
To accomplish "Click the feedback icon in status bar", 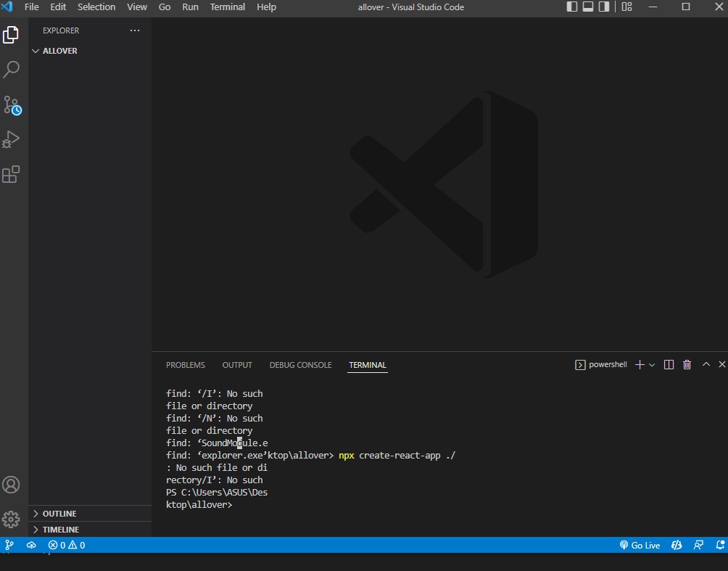I will 698,545.
